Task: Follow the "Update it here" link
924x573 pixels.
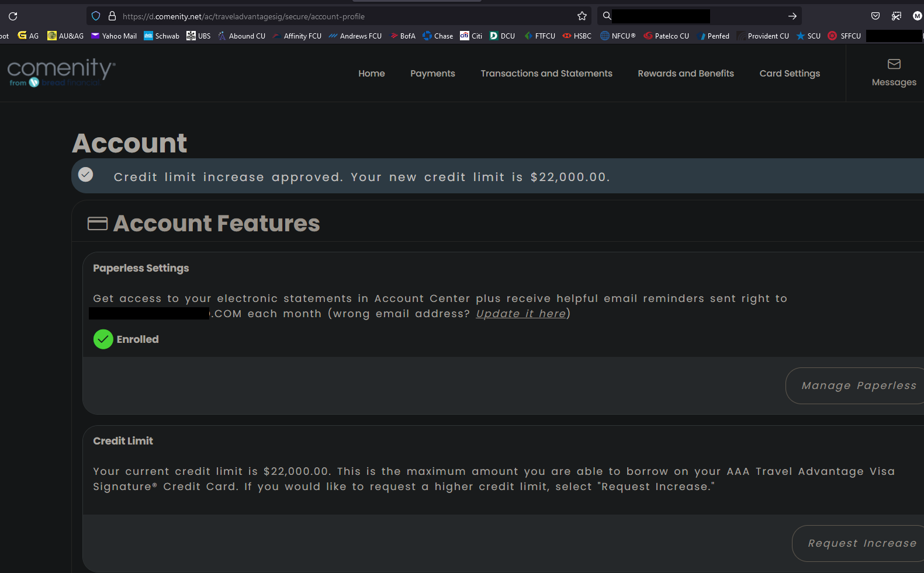Action: point(521,314)
